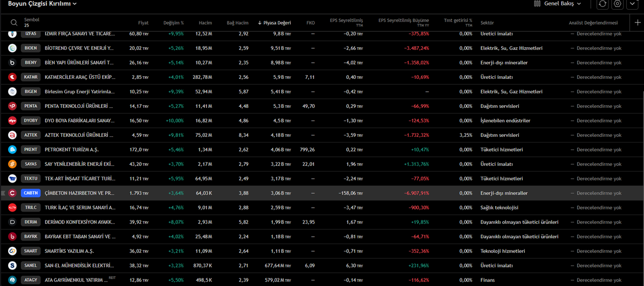
Task: Select PETROKENT TURİZM A.Ş. company name
Action: coord(71,150)
